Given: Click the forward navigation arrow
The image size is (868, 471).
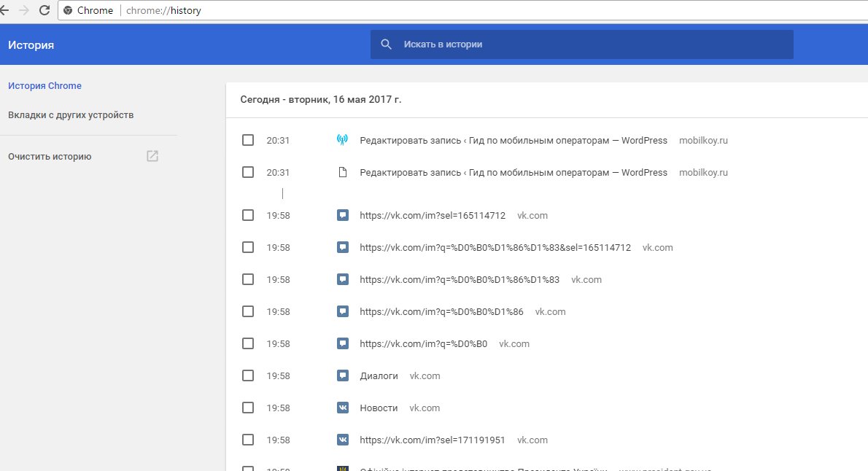Looking at the screenshot, I should (24, 10).
